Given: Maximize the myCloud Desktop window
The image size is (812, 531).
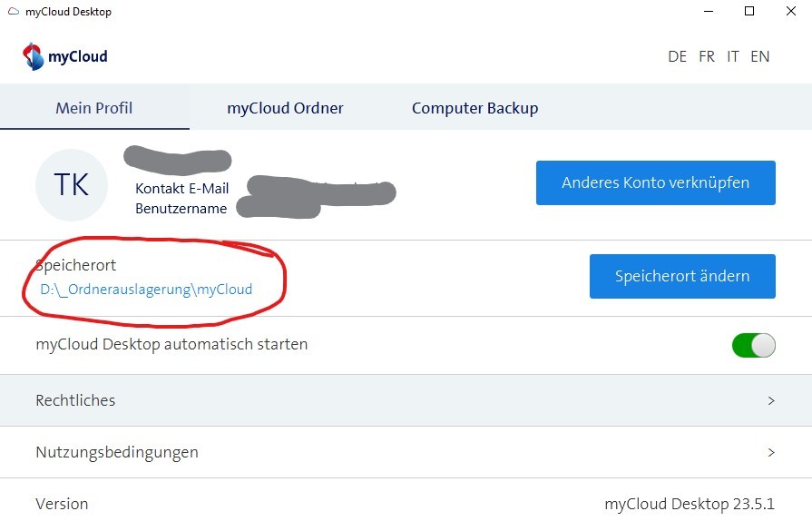Looking at the screenshot, I should (749, 12).
